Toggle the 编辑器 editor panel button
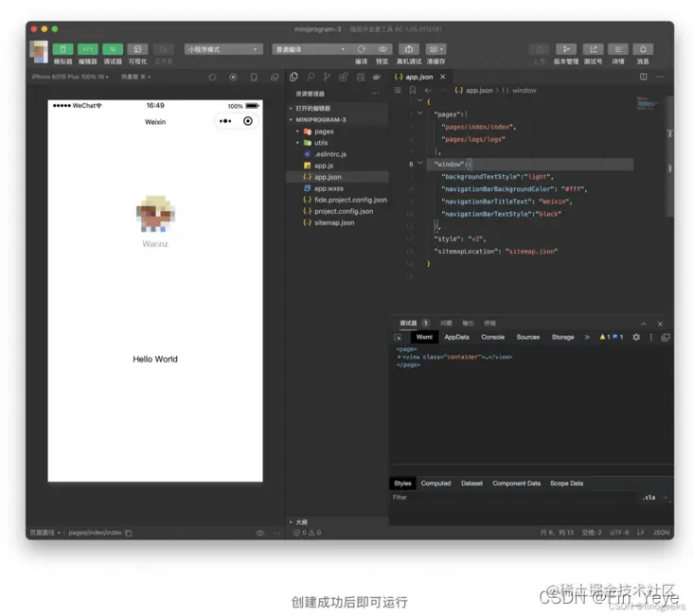The width and height of the screenshot is (693, 616). pyautogui.click(x=87, y=49)
